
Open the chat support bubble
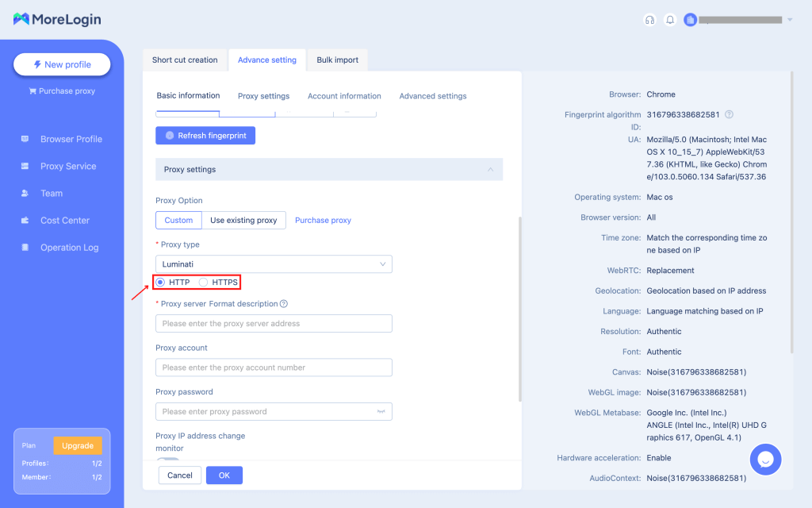click(765, 460)
